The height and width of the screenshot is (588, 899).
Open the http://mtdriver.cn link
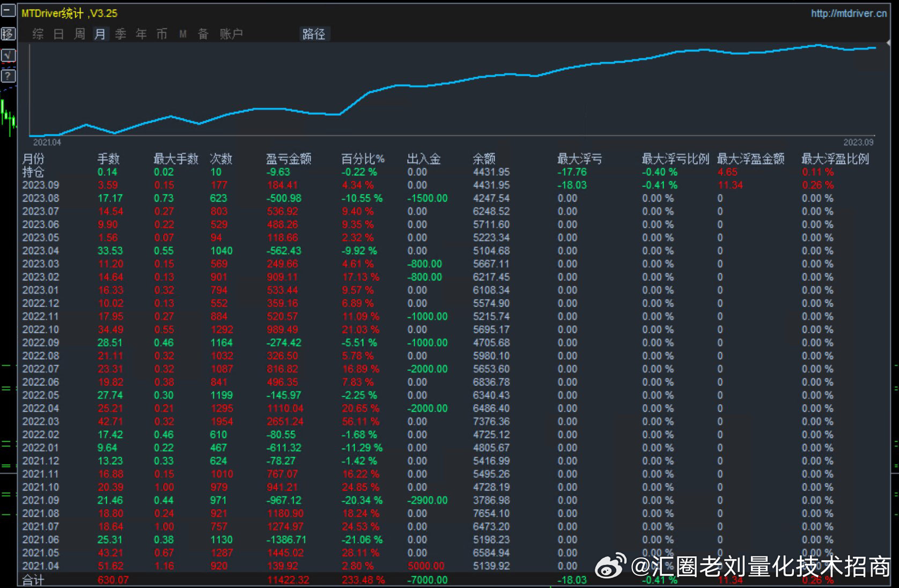849,13
